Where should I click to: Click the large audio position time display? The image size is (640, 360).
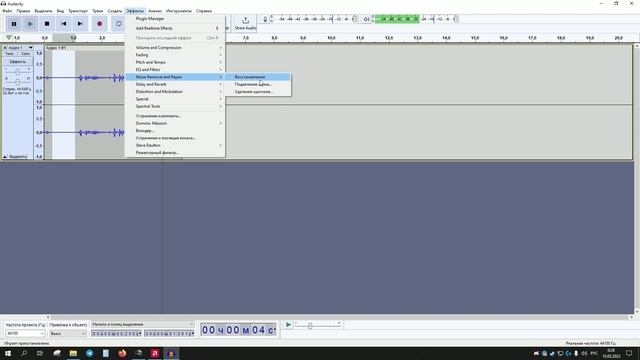[x=238, y=330]
